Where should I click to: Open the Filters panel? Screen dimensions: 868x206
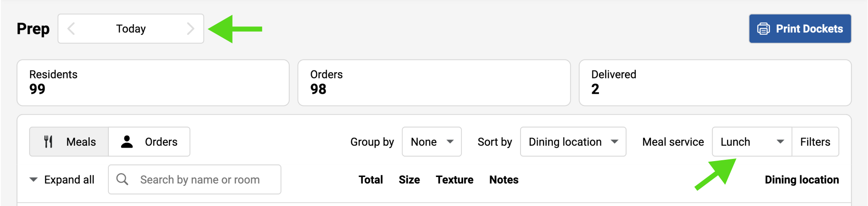(x=815, y=142)
